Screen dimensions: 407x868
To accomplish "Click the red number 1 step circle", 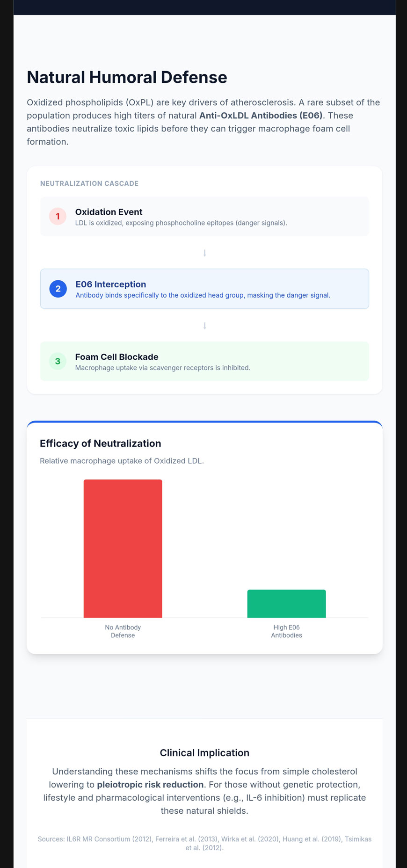I will 58,216.
